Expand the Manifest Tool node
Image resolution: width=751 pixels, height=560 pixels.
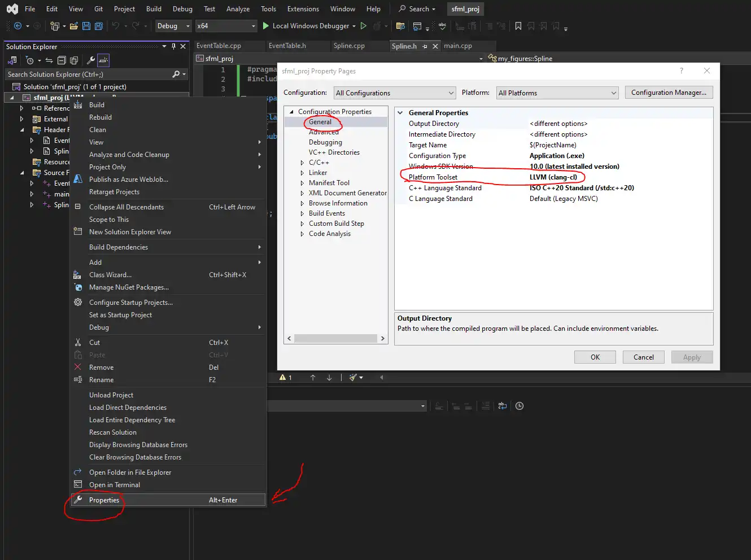pos(302,183)
